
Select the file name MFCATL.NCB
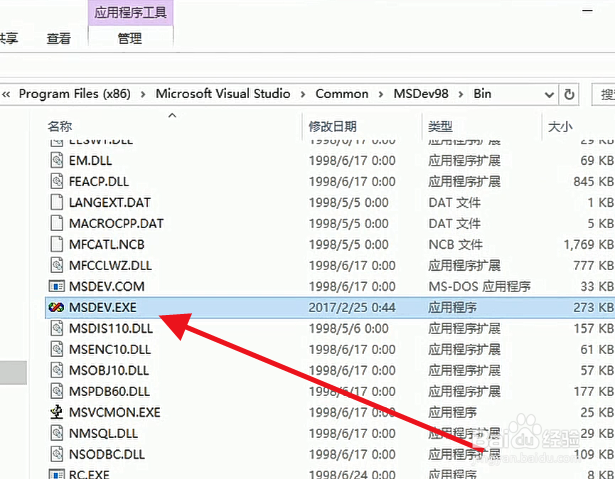coord(107,244)
